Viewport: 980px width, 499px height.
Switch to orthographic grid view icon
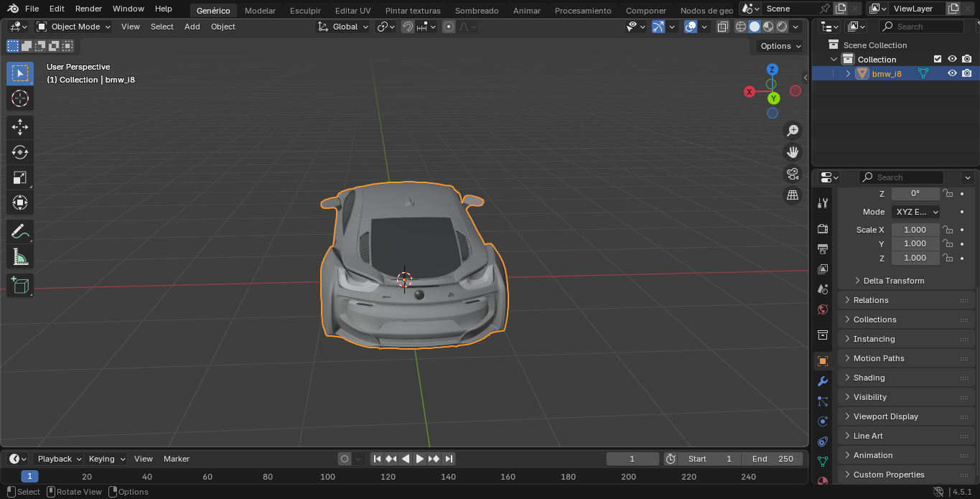pos(793,195)
